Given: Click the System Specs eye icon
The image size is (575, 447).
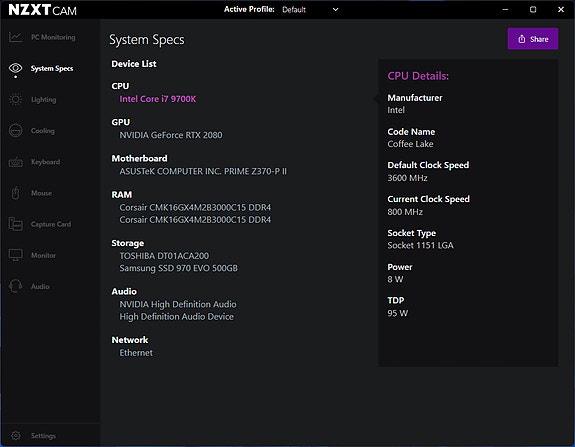Looking at the screenshot, I should (15, 68).
